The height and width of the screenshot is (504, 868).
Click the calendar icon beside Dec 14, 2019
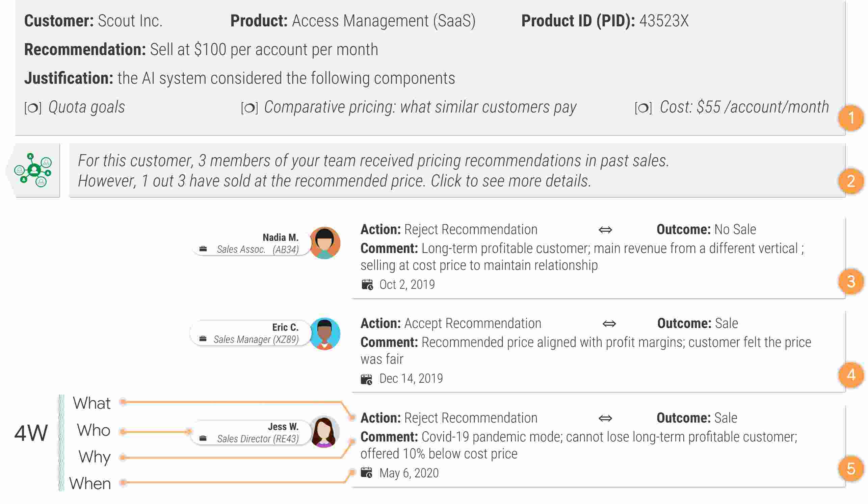[367, 379]
